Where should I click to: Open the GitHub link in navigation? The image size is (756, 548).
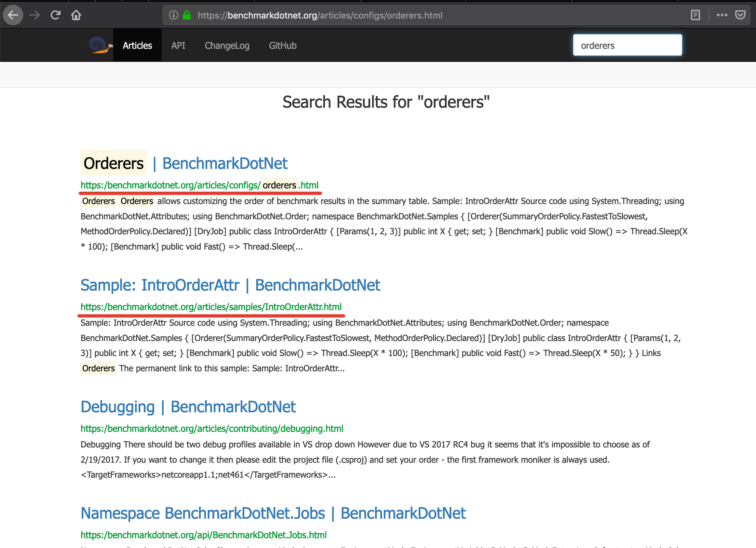(x=282, y=45)
